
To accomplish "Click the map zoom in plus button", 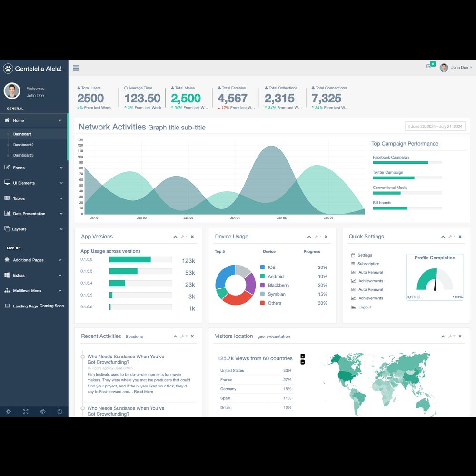I will tap(303, 356).
